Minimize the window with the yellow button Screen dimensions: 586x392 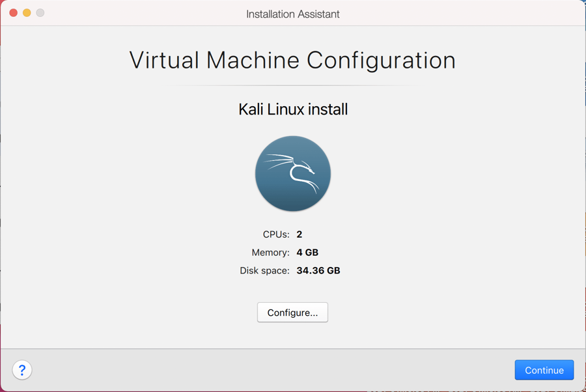(27, 13)
